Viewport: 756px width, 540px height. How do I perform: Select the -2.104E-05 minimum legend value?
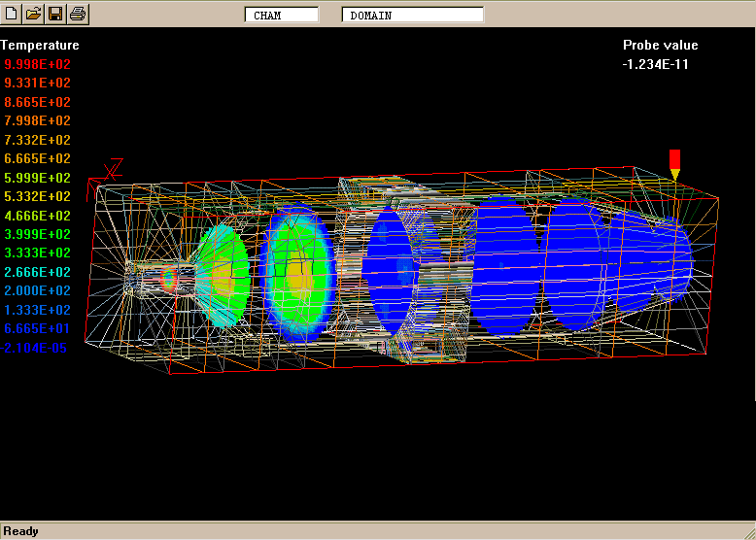36,348
